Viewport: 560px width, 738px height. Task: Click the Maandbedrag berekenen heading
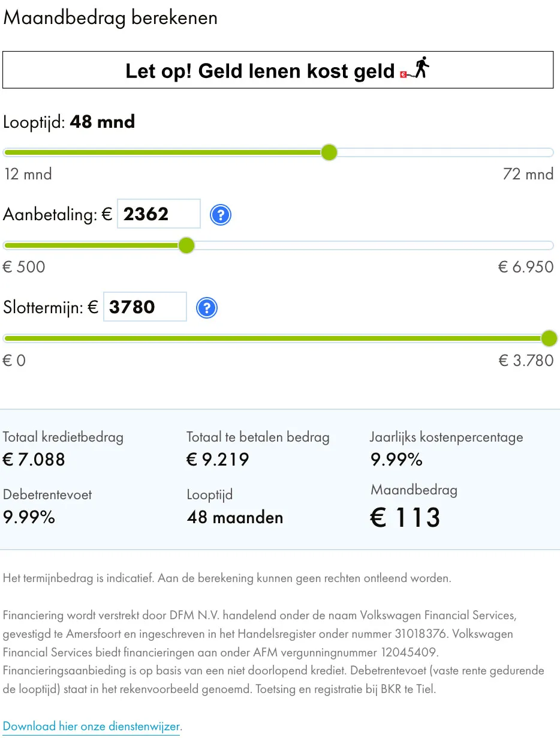point(110,18)
